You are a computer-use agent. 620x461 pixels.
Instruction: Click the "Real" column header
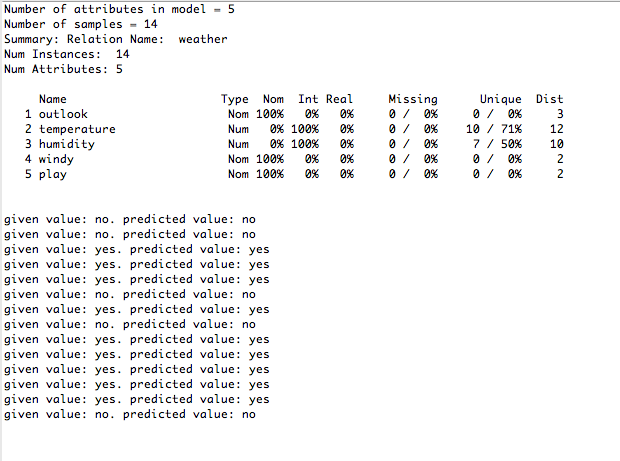[x=340, y=99]
